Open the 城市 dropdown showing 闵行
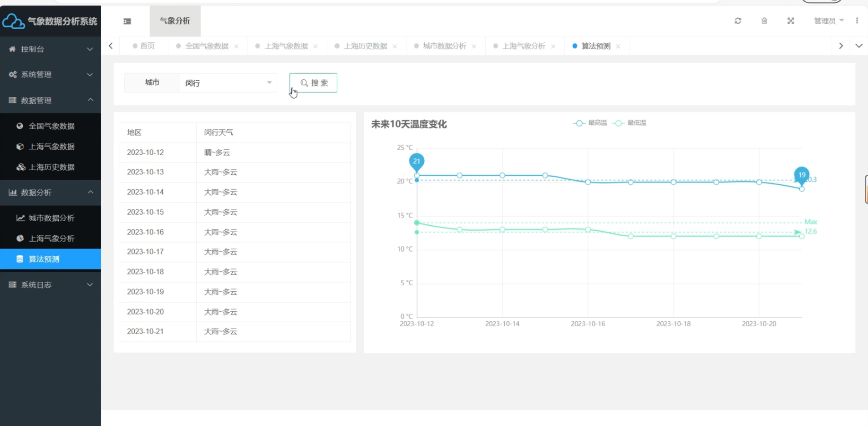The width and height of the screenshot is (868, 426). [228, 83]
